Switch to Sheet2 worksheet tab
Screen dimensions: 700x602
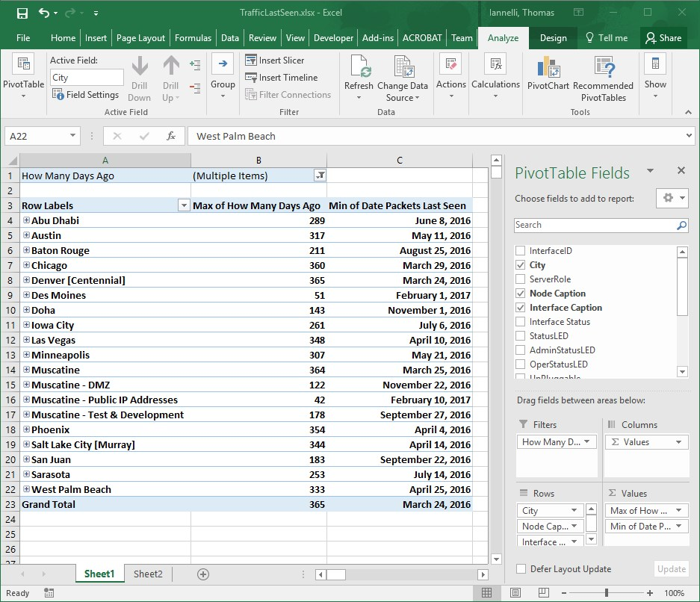tap(148, 574)
